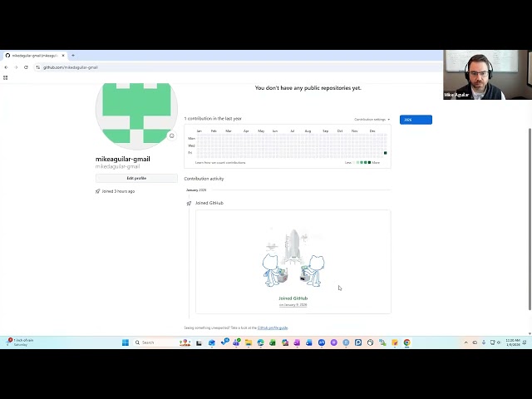Screen dimensions: 532x399
Task: Click the system tray download arrow icon
Action: (x=484, y=342)
